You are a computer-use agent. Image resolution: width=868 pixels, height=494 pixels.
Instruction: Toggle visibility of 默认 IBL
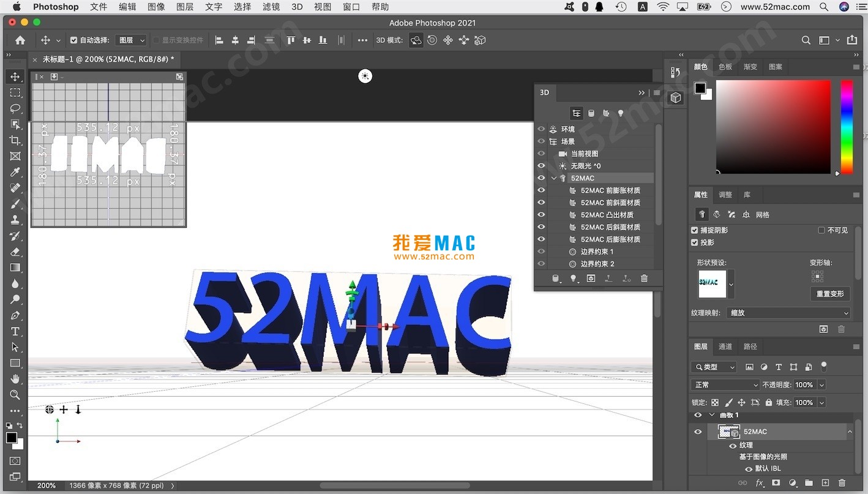748,469
